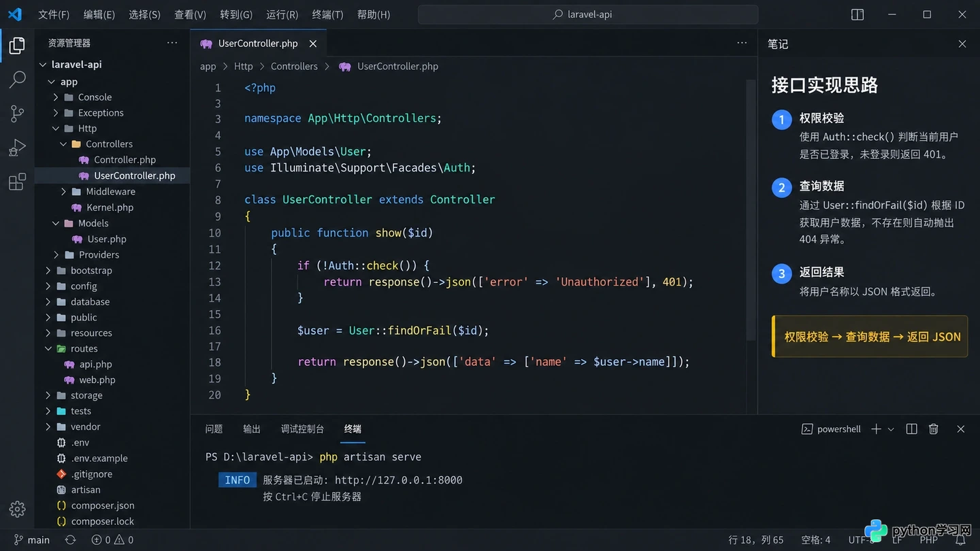The width and height of the screenshot is (980, 551).
Task: Open the 选择(S) menu
Action: [144, 14]
